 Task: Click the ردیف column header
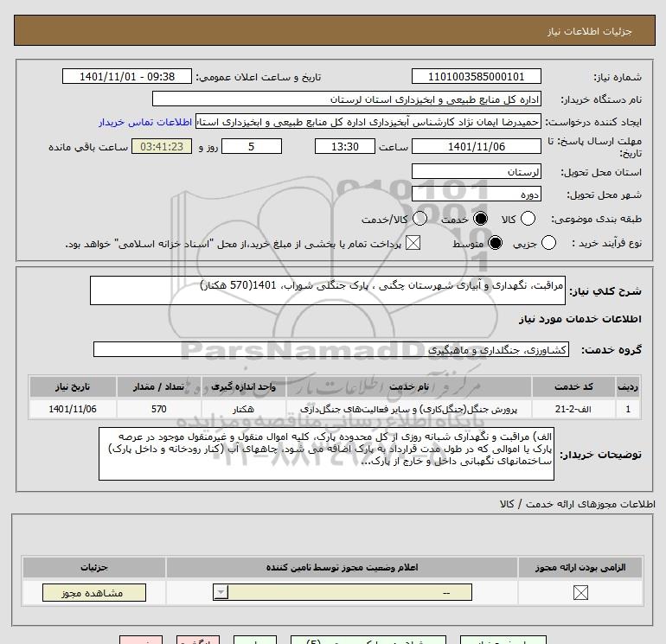click(628, 386)
